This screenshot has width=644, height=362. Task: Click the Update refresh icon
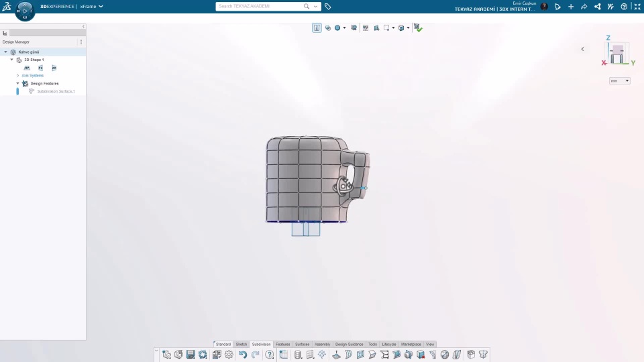point(203,354)
